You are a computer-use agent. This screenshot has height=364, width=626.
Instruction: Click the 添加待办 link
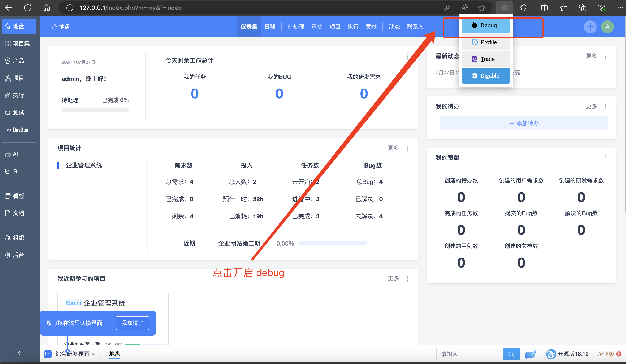coord(524,123)
